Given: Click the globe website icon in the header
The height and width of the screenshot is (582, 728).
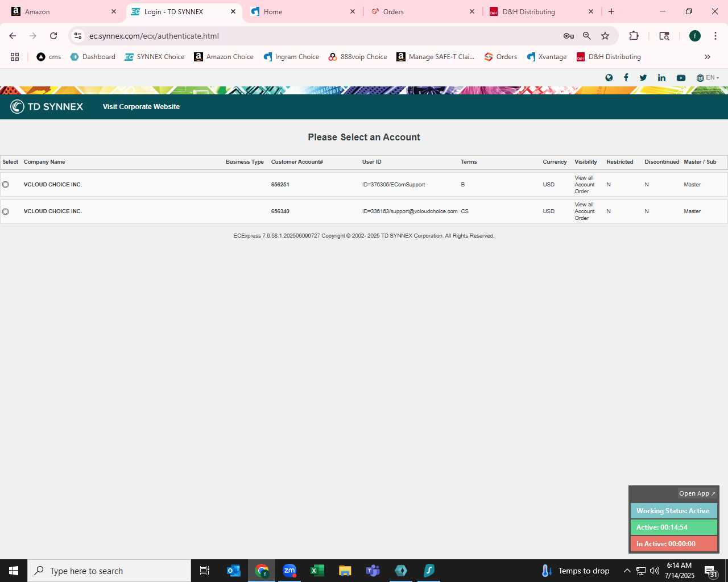Looking at the screenshot, I should point(609,78).
